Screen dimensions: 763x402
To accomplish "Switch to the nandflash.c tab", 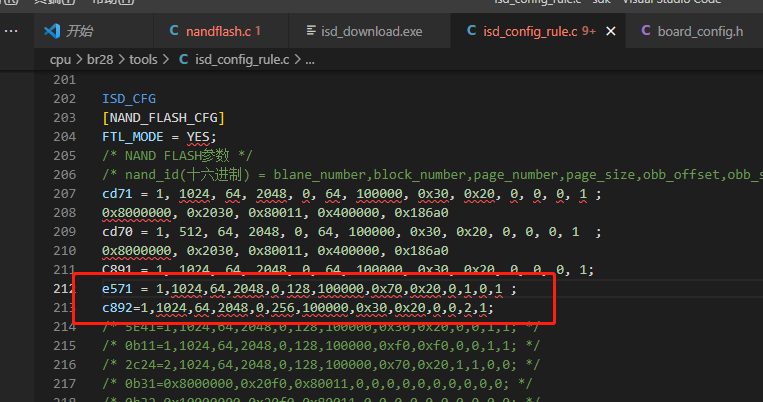I will 221,31.
